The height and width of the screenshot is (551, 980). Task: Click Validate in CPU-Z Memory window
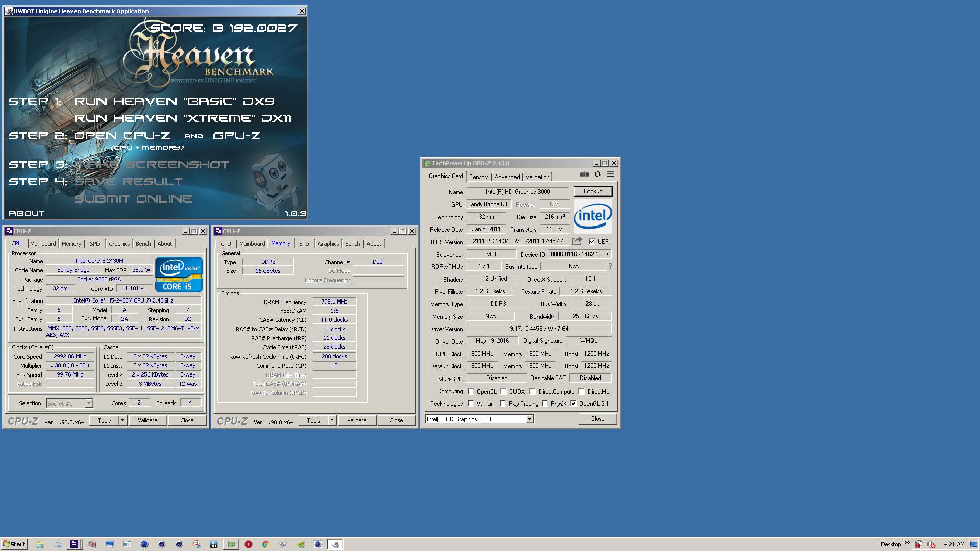click(357, 420)
